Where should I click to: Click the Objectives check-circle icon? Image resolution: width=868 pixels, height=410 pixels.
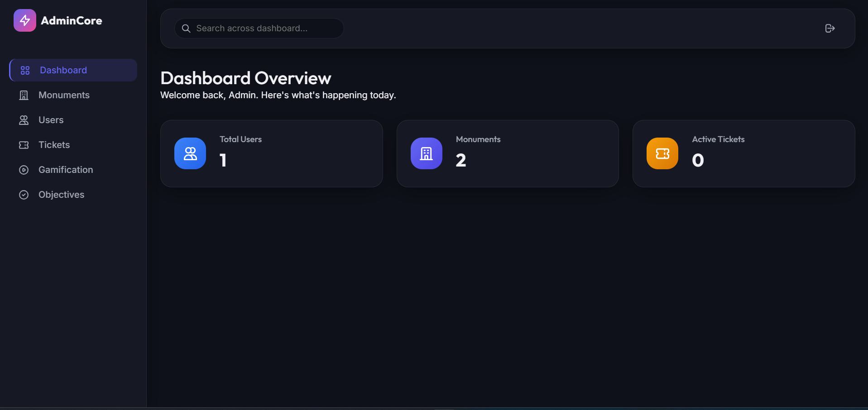[x=24, y=195]
